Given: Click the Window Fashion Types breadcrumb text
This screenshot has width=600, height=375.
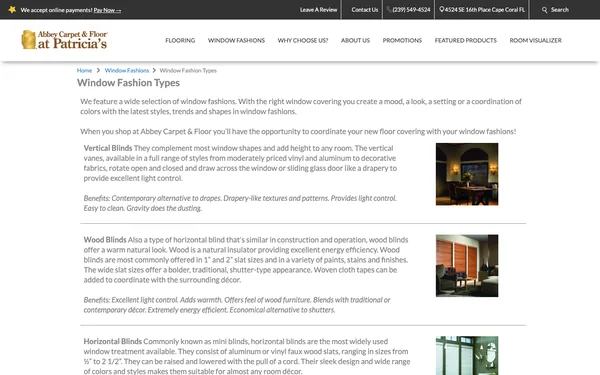Looking at the screenshot, I should (x=188, y=70).
